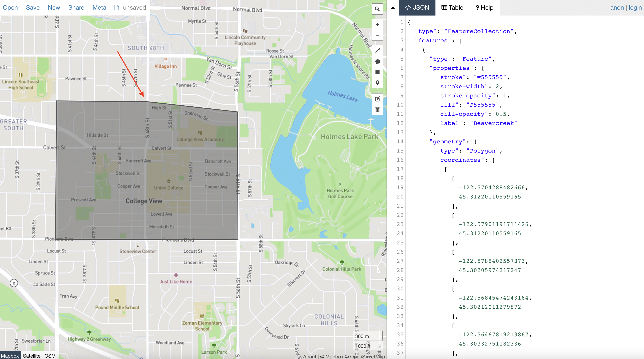This screenshot has height=359, width=644.
Task: Click the "FeatureCollection" type value
Action: click(479, 31)
